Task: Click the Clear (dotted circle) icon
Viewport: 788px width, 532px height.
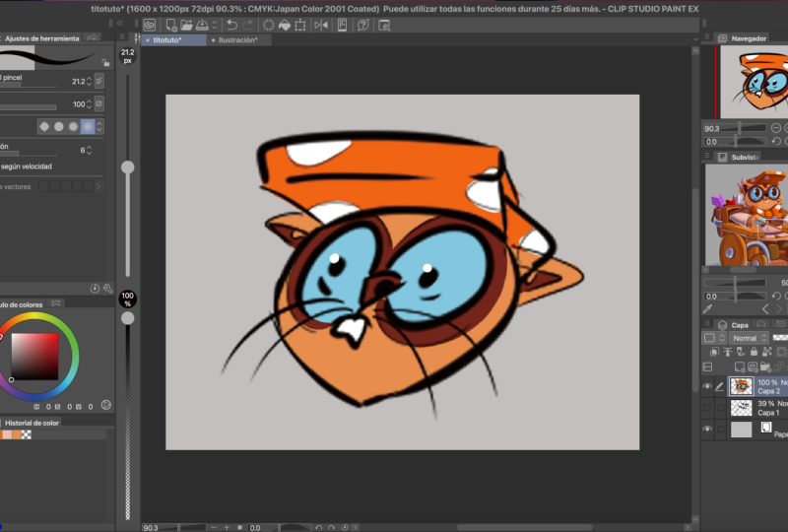Action: (x=269, y=26)
